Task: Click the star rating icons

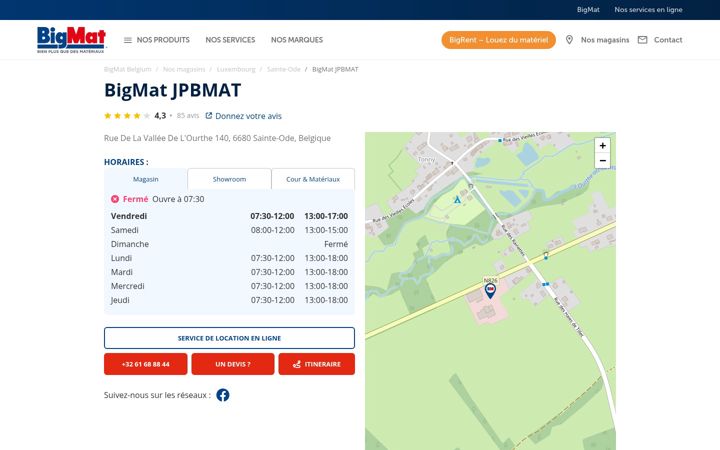Action: coord(127,116)
